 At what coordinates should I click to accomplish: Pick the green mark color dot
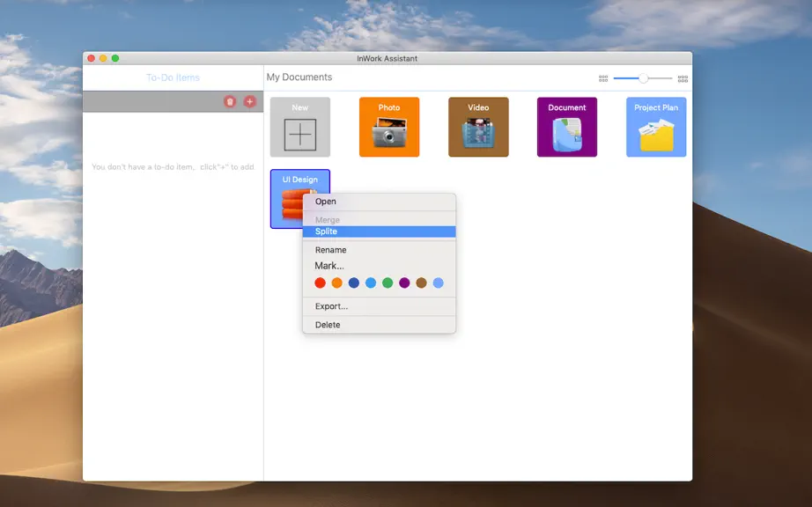pos(388,283)
